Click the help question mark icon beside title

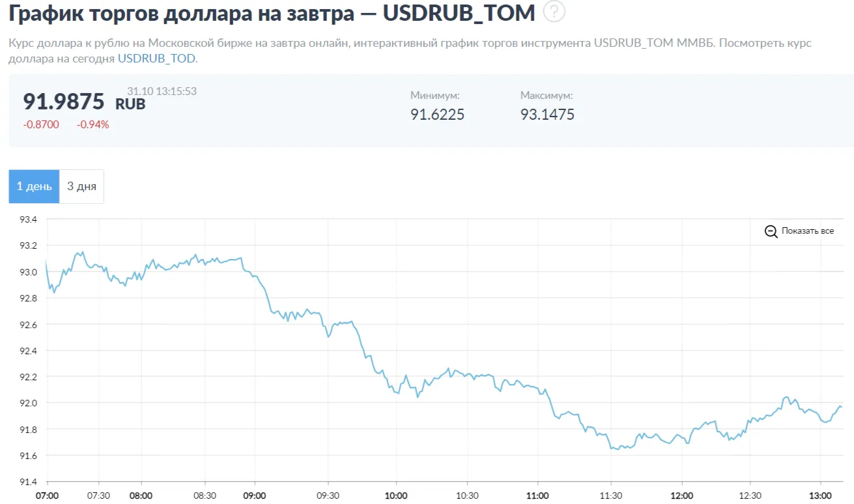(554, 12)
